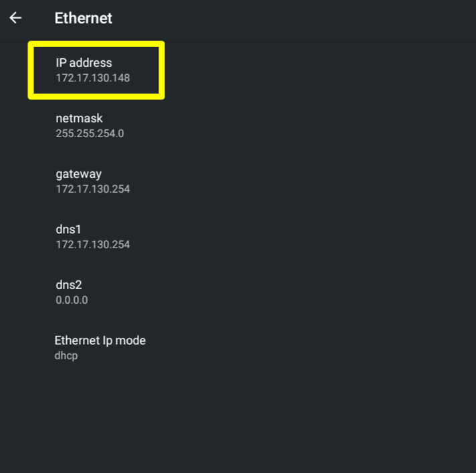
Task: Open the netmask settings row
Action: coord(201,126)
